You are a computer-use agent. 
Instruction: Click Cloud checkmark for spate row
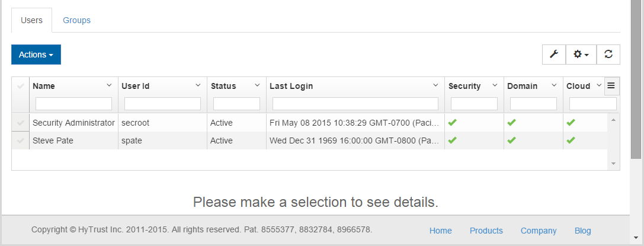tap(571, 140)
